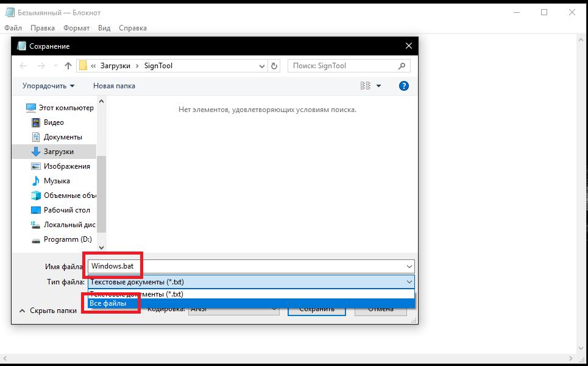Click the change view icon

coord(365,86)
